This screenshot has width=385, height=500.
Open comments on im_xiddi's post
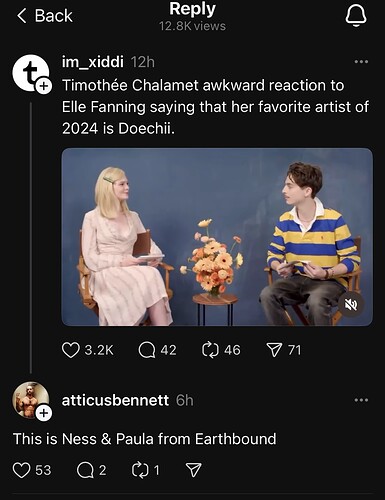(147, 350)
